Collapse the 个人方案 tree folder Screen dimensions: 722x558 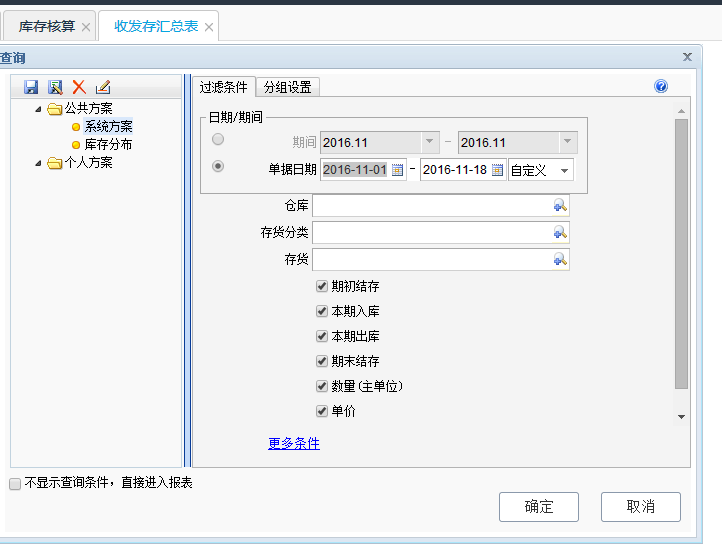(x=39, y=163)
